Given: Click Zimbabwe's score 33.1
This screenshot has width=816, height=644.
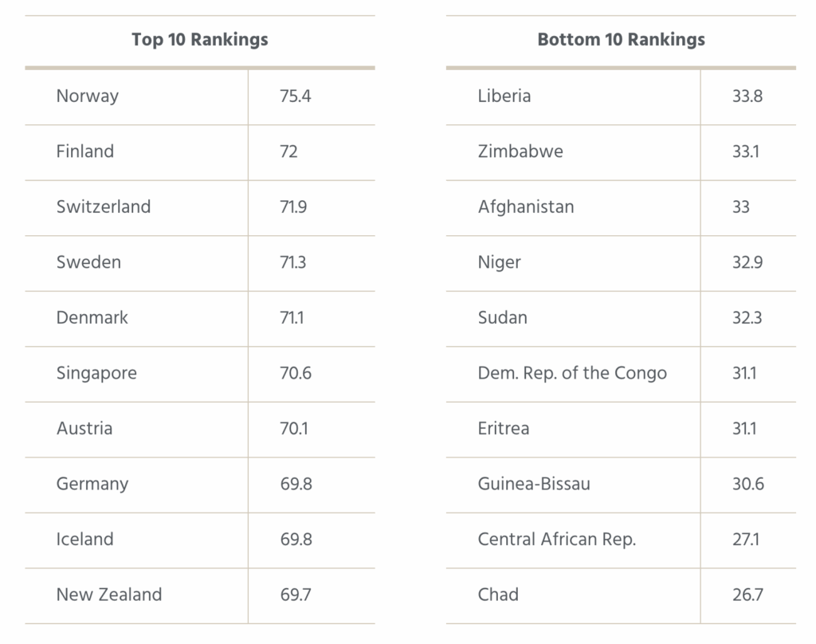Looking at the screenshot, I should coord(746,151).
